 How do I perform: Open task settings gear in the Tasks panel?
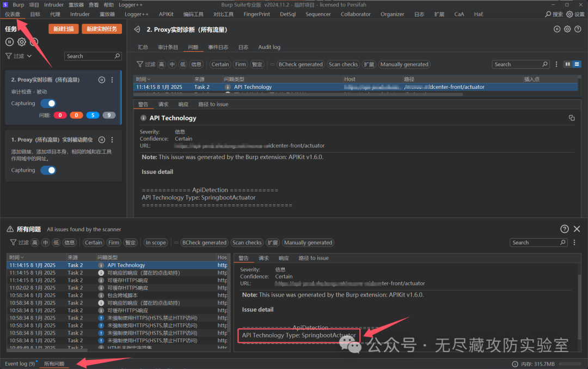[22, 42]
